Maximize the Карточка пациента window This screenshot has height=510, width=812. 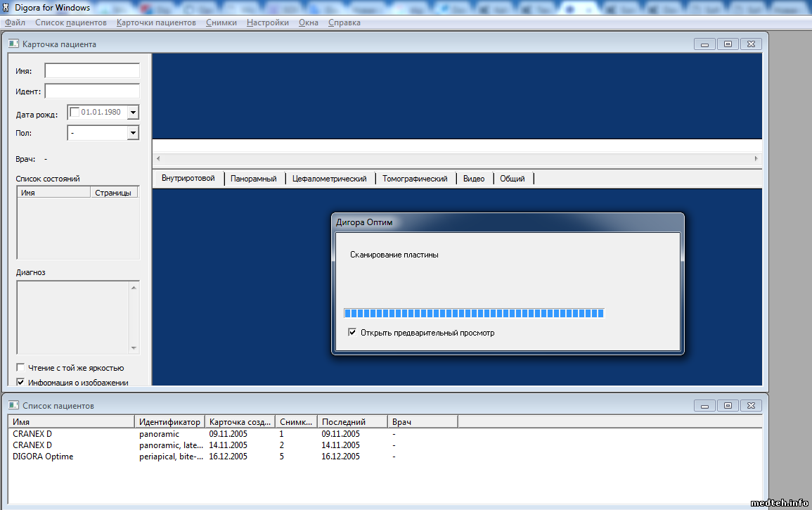coord(728,44)
